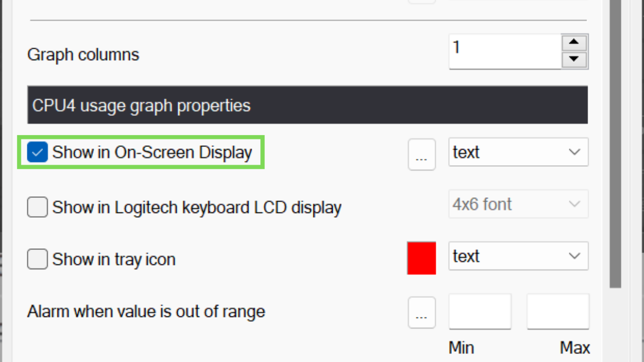Image resolution: width=644 pixels, height=362 pixels.
Task: Click the Graph columns number field
Action: pyautogui.click(x=504, y=51)
